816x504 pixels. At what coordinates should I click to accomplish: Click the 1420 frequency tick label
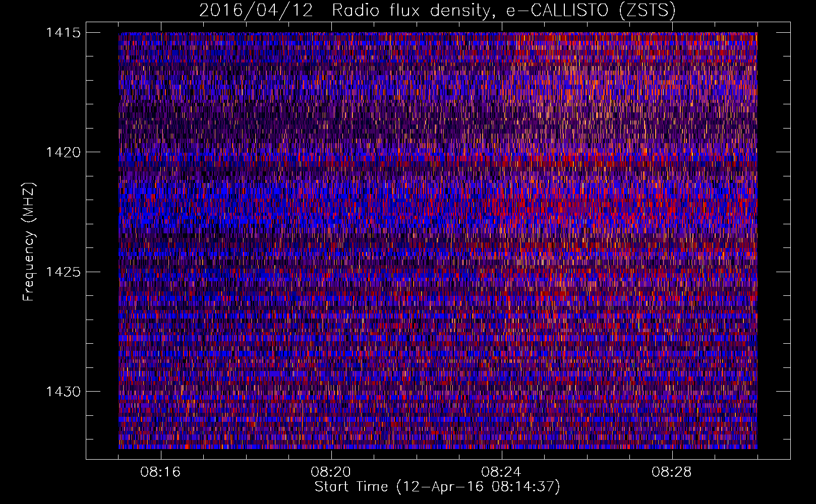point(63,152)
